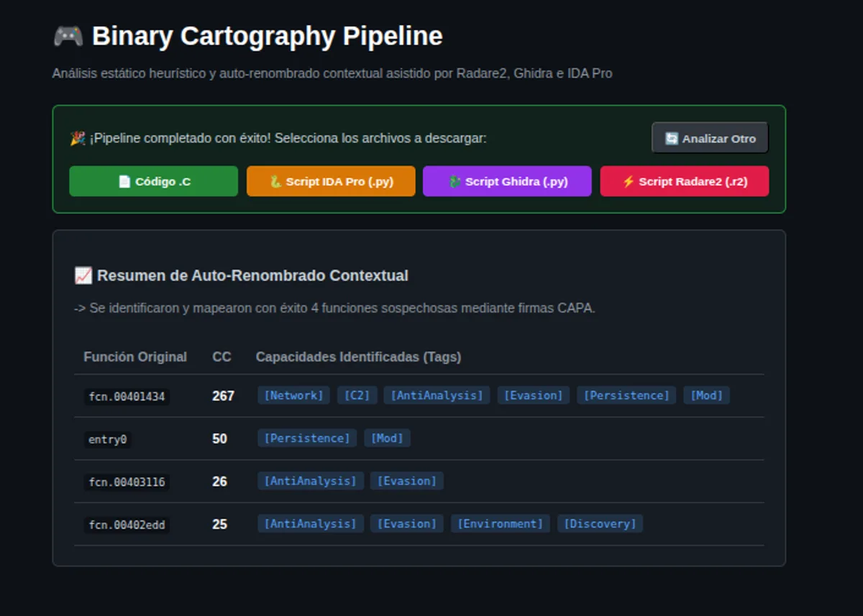
Task: Click [Persistence] tag in fcn.00401434 row
Action: (626, 395)
